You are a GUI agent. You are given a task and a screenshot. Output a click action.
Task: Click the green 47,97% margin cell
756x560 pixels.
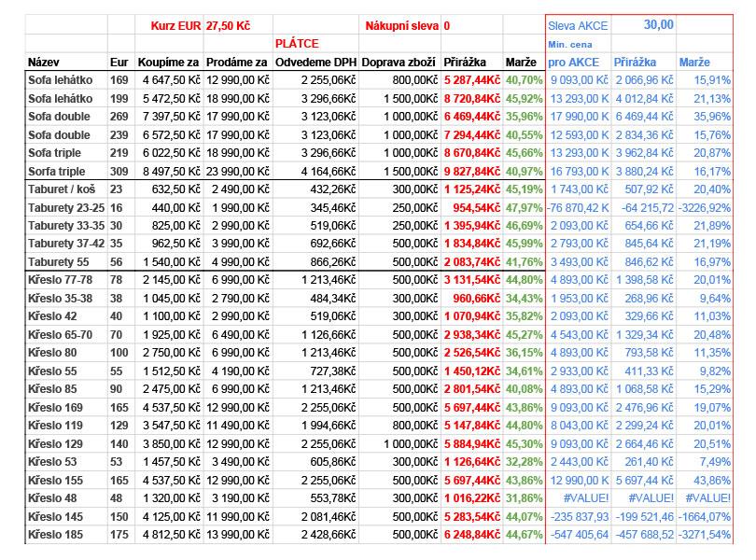tap(525, 208)
